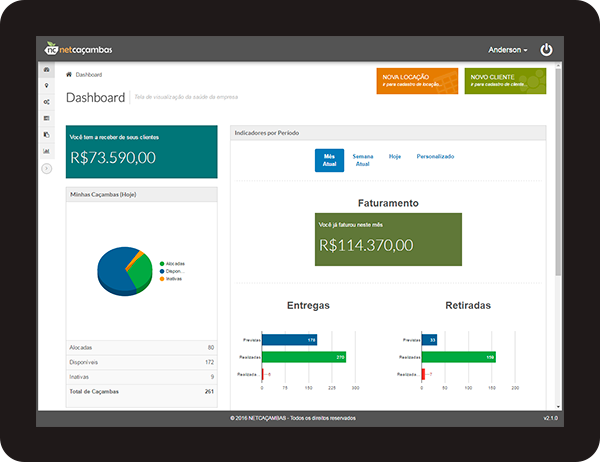
Task: Click the Novo Cliente green button
Action: (x=505, y=81)
